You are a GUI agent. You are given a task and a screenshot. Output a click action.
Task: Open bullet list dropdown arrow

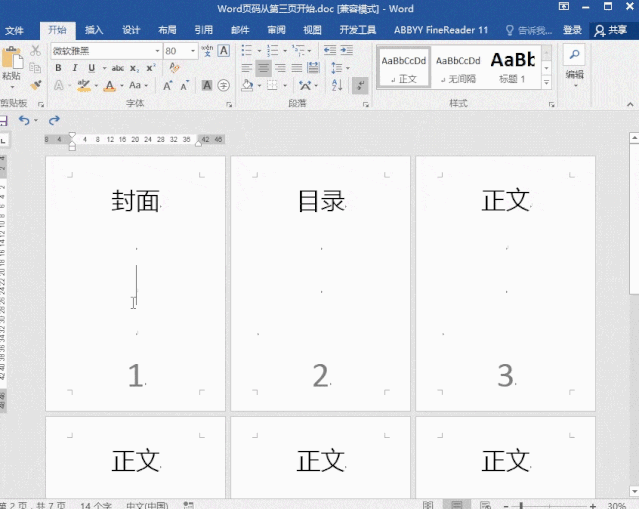tap(259, 51)
